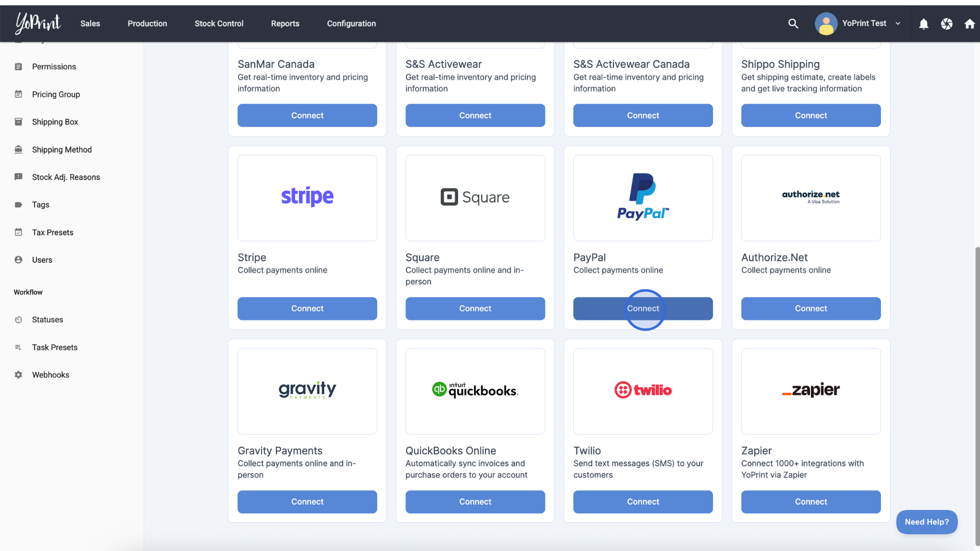Open the search magnifier icon

pyautogui.click(x=793, y=23)
